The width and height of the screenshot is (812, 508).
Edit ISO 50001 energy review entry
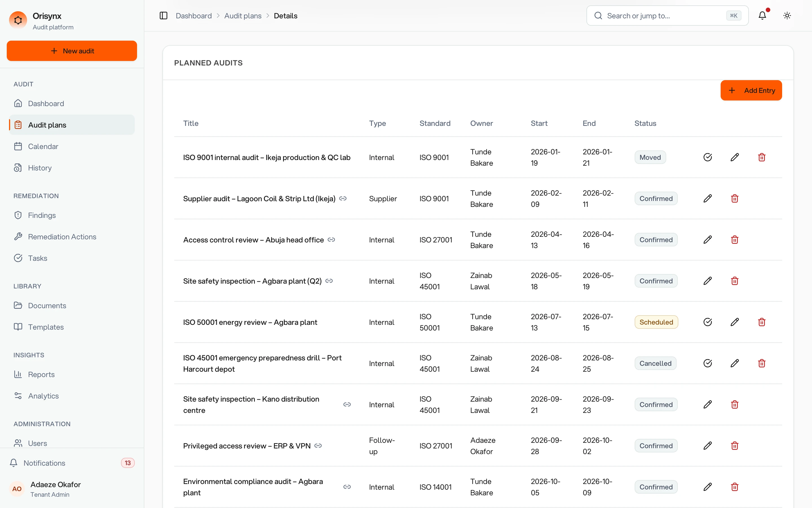click(x=735, y=322)
